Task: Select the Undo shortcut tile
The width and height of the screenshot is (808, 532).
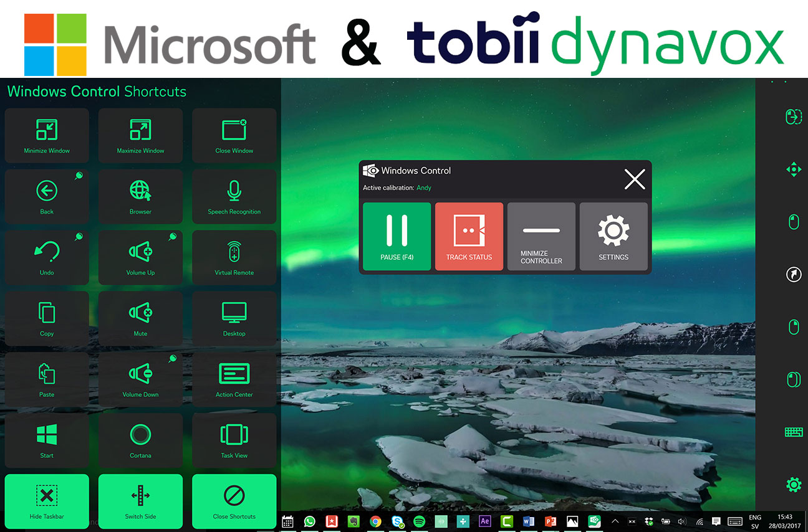Action: click(47, 258)
